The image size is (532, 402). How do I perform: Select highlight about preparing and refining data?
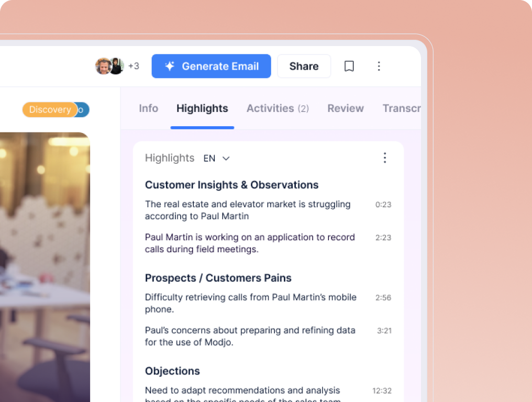tap(250, 336)
